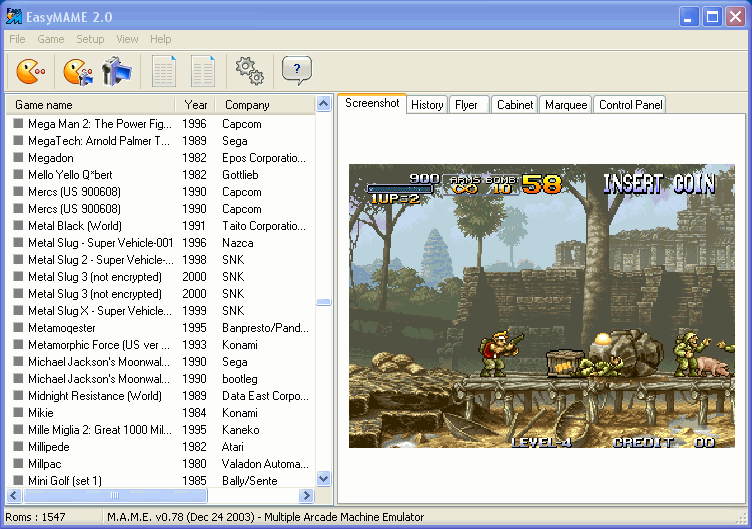Click the horizontal scroll left arrow
This screenshot has height=529, width=752.
14,495
